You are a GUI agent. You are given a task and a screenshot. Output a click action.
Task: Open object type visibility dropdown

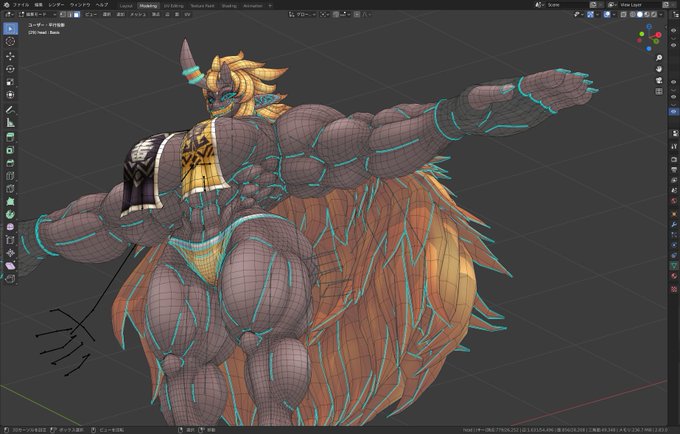578,14
